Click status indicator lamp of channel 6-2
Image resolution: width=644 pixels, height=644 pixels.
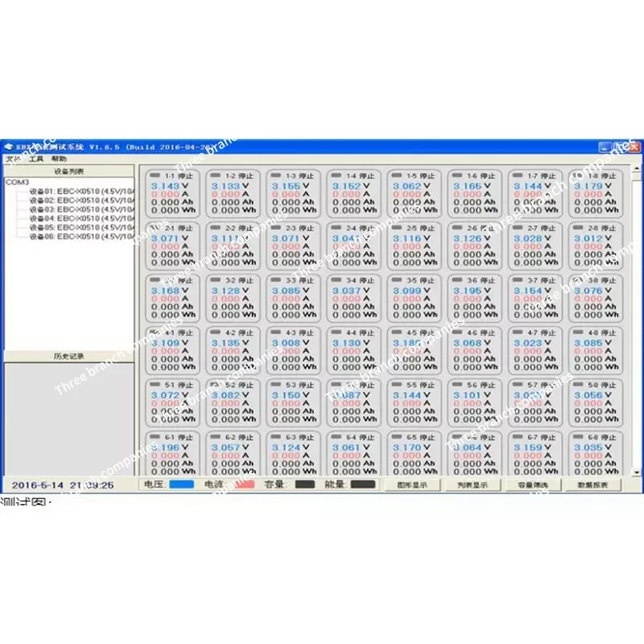(215, 436)
